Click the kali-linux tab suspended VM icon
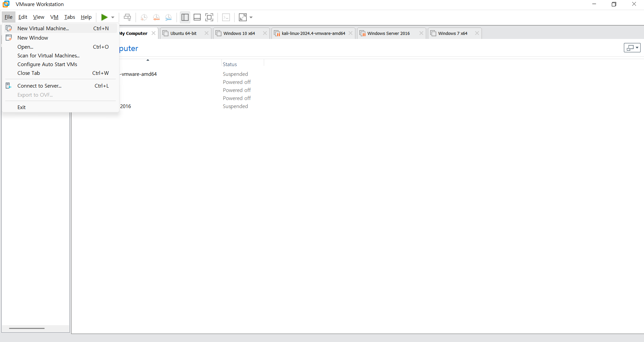The height and width of the screenshot is (342, 644). pos(277,33)
